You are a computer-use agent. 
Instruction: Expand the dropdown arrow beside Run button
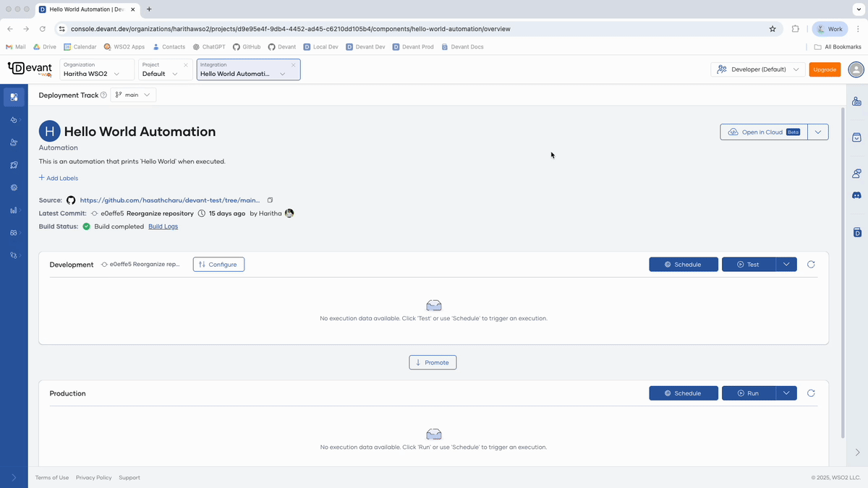(786, 393)
